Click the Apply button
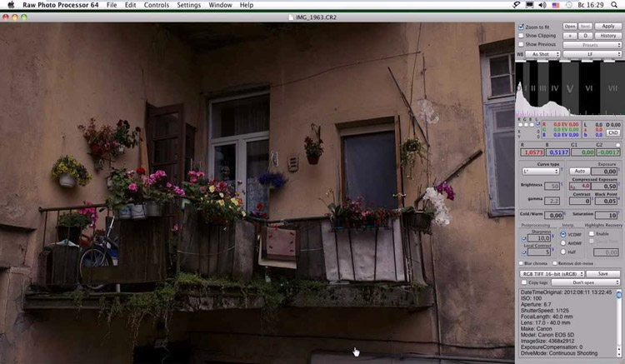Screen dimensions: 625x364 point(607,27)
